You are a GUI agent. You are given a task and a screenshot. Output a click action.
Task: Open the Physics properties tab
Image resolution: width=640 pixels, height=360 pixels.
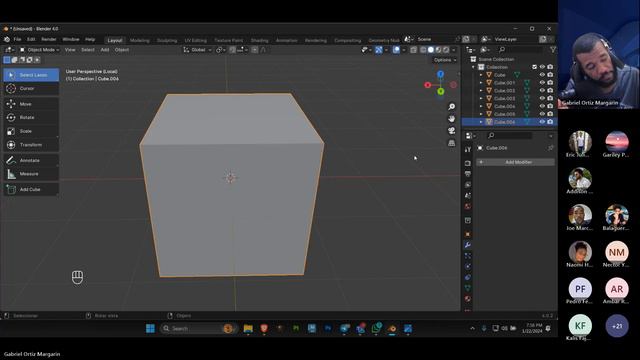click(x=468, y=267)
